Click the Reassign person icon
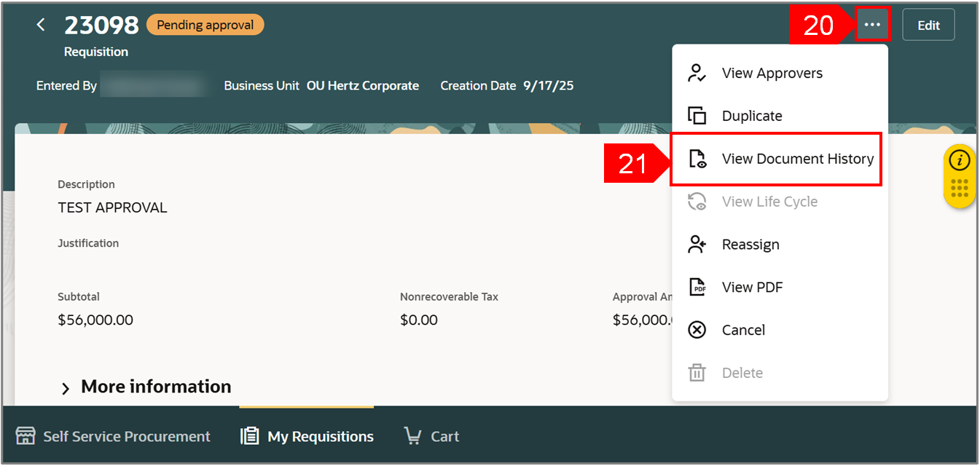The height and width of the screenshot is (466, 980). (697, 245)
